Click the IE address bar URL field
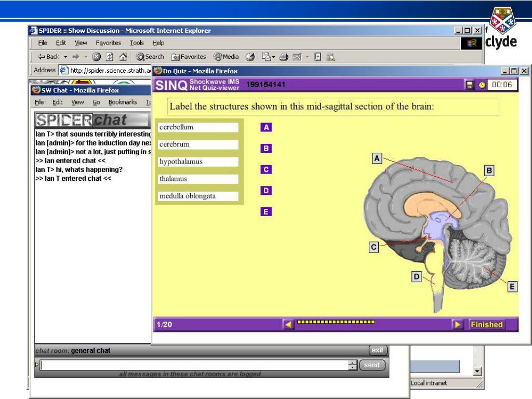This screenshot has width=532, height=399. 105,70
